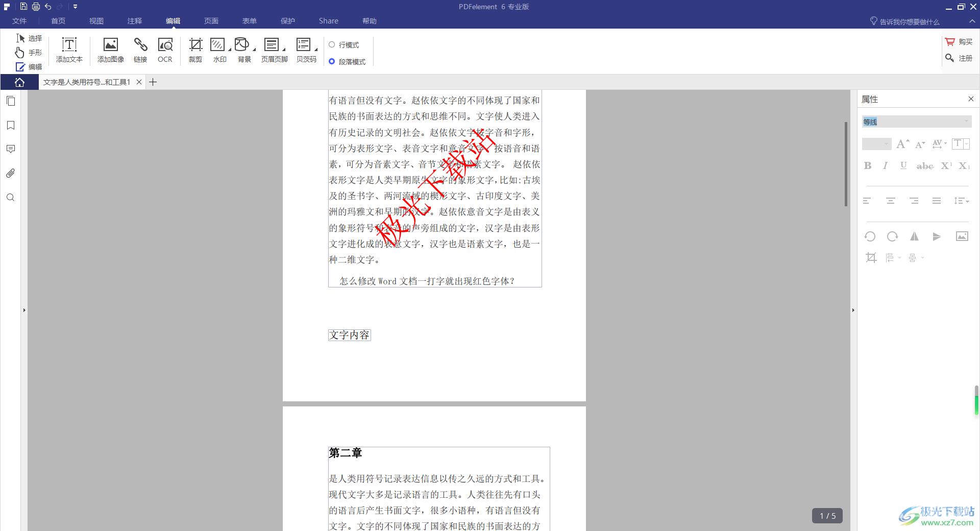980x531 pixels.
Task: Choose the 选择 (Select) tool
Action: tap(29, 38)
